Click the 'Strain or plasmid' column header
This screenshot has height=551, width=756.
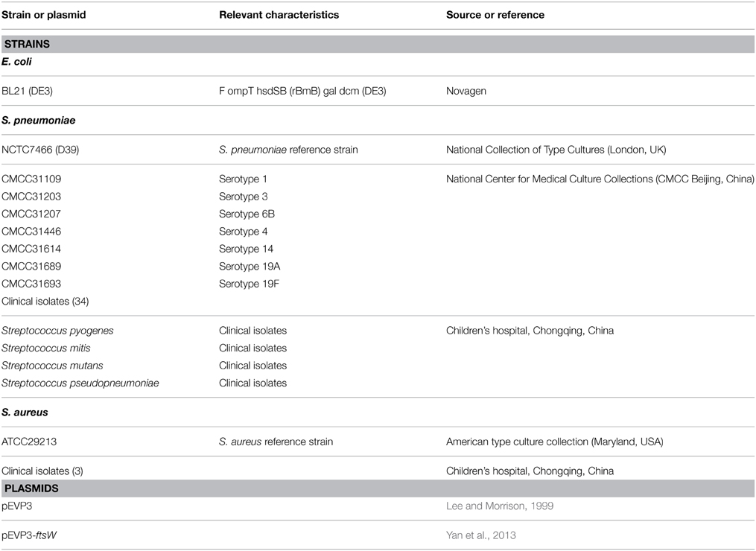click(43, 15)
